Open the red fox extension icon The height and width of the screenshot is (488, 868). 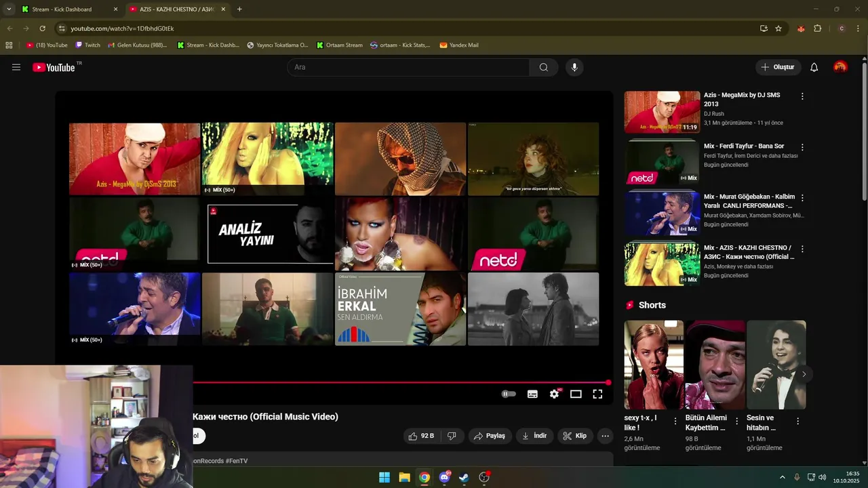pyautogui.click(x=801, y=28)
